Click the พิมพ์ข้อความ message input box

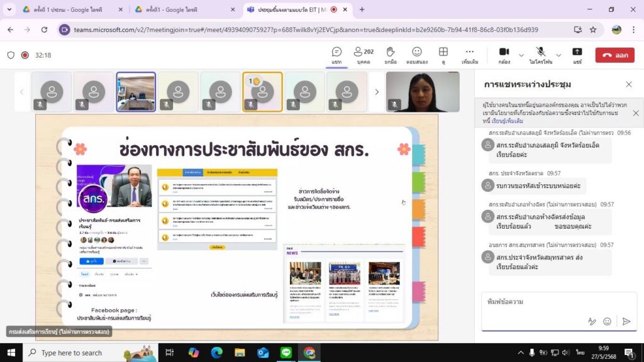559,302
